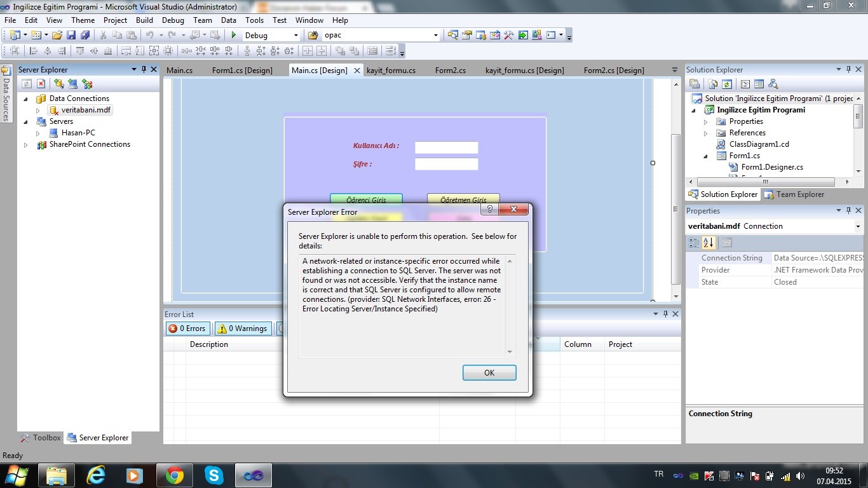Click the Save icon in toolbar
868x488 pixels.
(71, 35)
